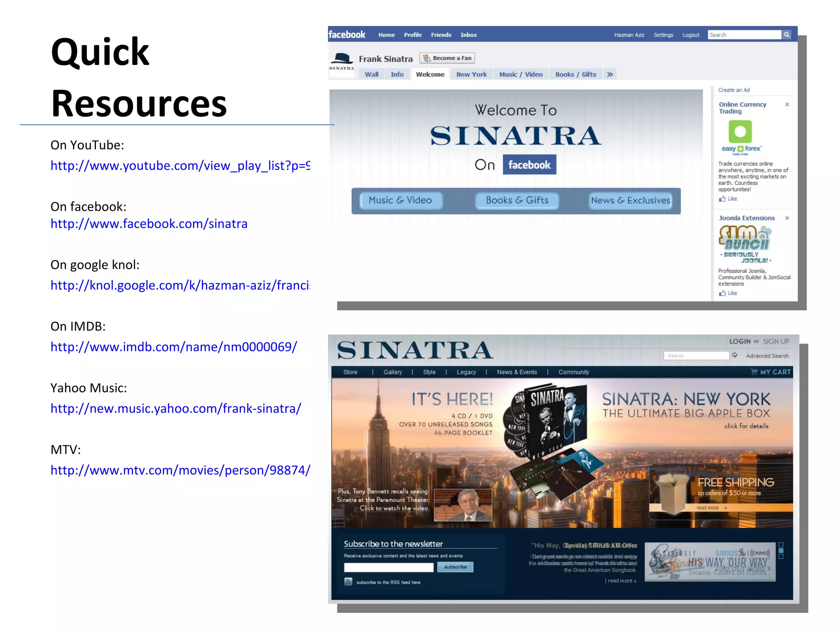The width and height of the screenshot is (840, 630).
Task: Expand more tabs with the double chevron
Action: click(x=610, y=74)
